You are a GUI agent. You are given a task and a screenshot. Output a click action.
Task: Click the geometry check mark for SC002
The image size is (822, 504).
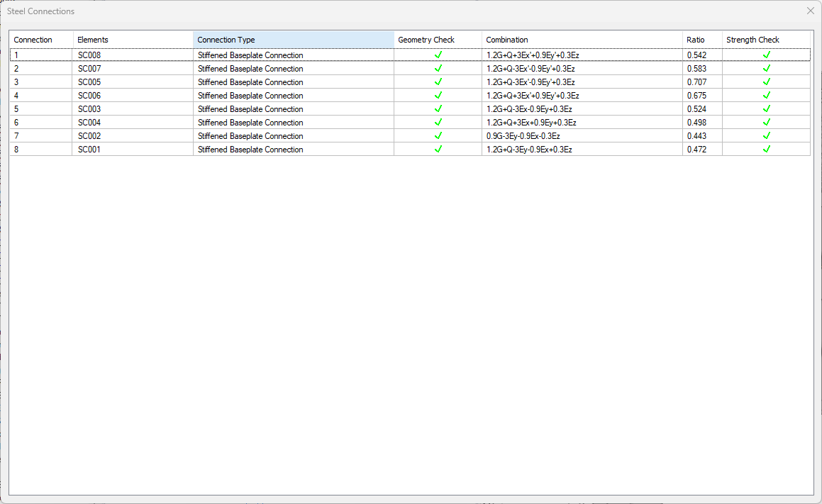[x=438, y=135]
